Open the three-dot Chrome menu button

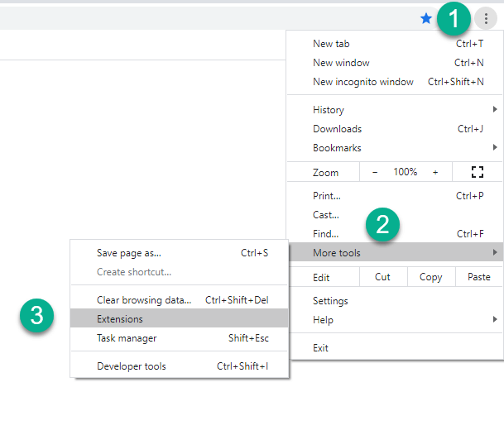point(486,18)
